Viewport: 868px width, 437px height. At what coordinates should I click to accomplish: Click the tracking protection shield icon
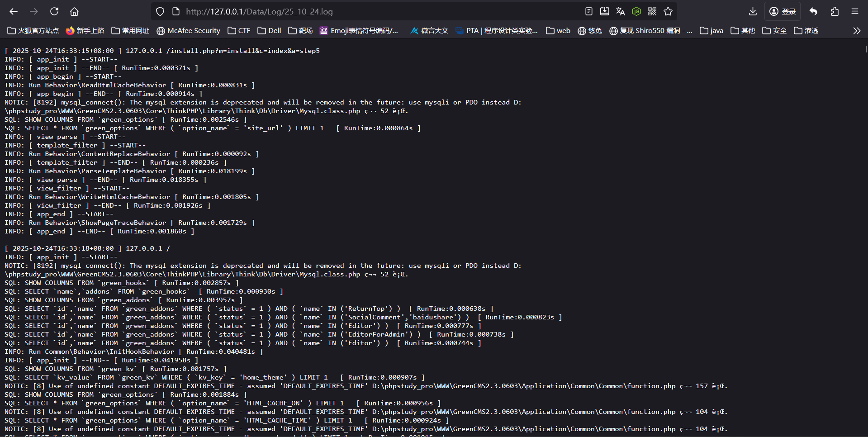tap(160, 11)
